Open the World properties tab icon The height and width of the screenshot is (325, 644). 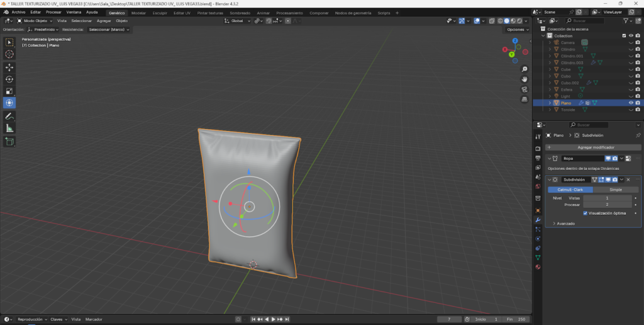coord(538,186)
